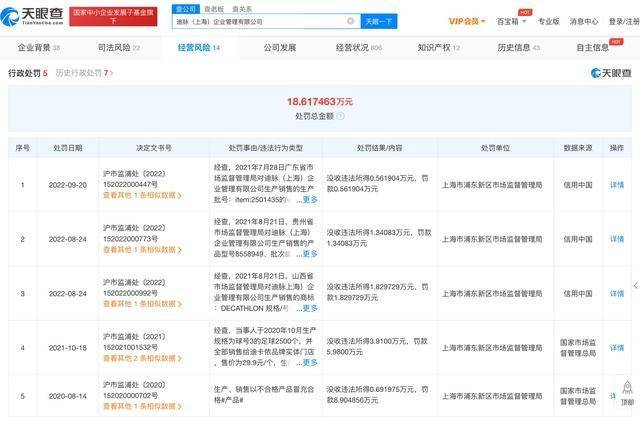Click the date 2021-10-18 cell
640x425 pixels.
click(68, 348)
